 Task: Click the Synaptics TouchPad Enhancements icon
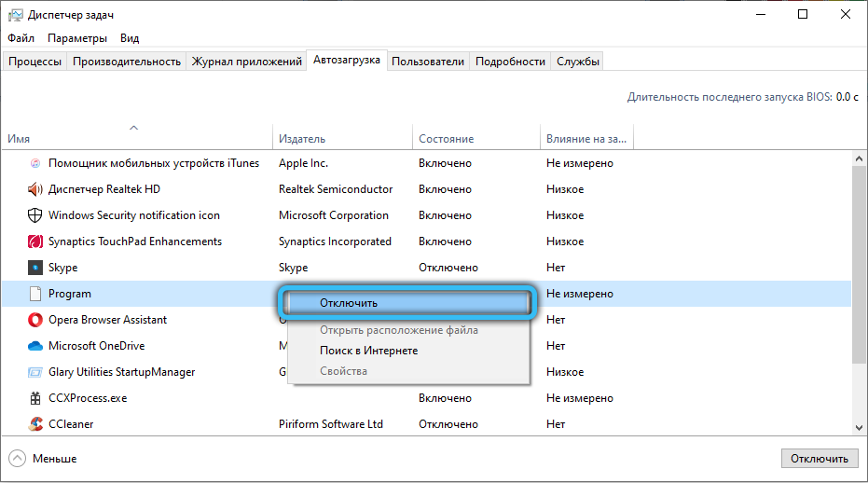click(35, 241)
